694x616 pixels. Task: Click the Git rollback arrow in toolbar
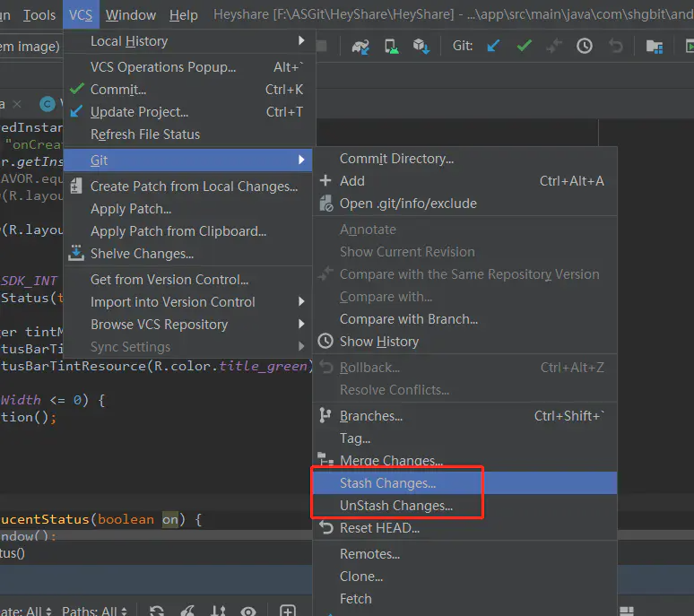point(615,46)
